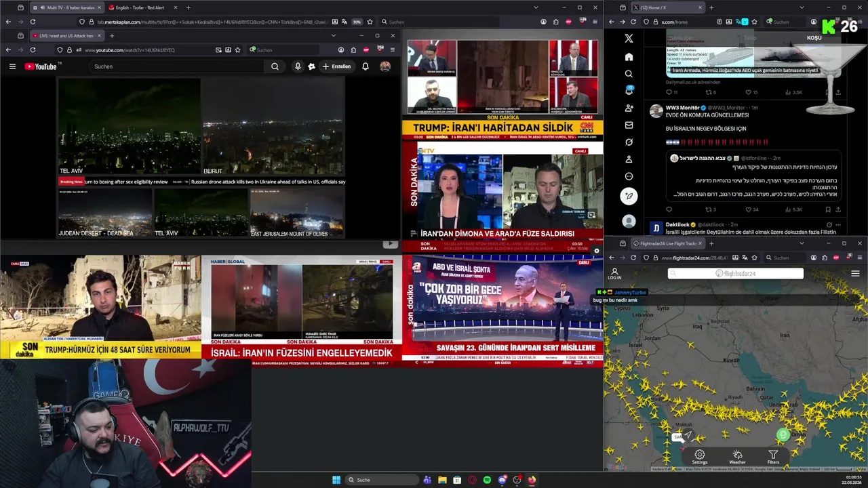Open Daktilock post more options

(x=838, y=224)
